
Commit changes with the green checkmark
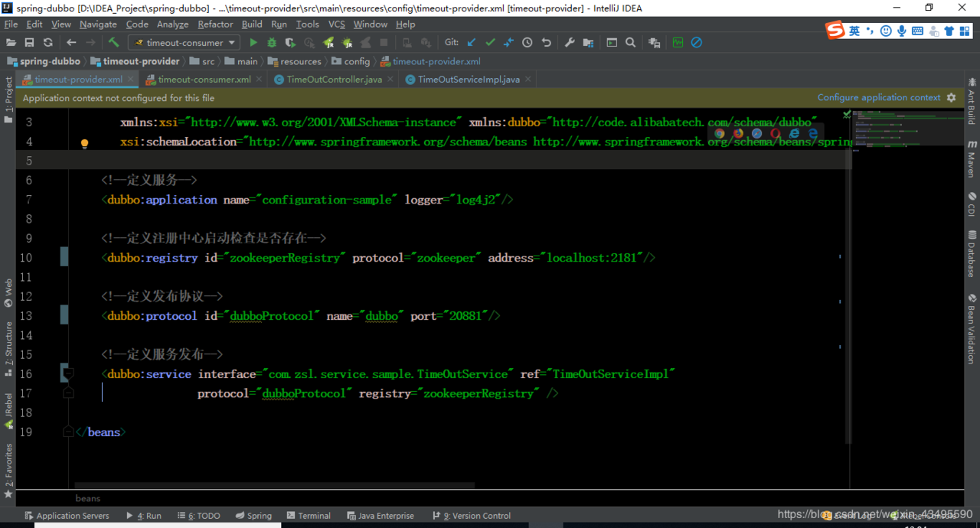click(x=490, y=43)
